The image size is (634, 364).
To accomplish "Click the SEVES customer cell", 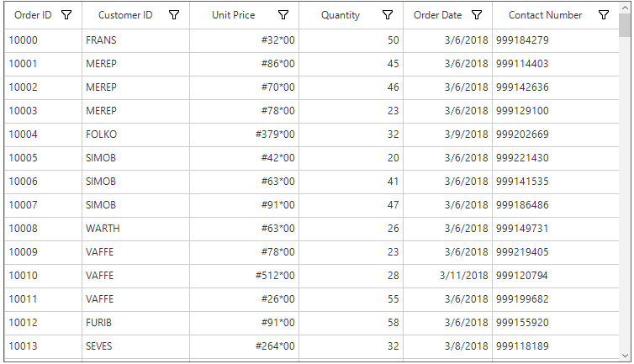I will pyautogui.click(x=136, y=346).
